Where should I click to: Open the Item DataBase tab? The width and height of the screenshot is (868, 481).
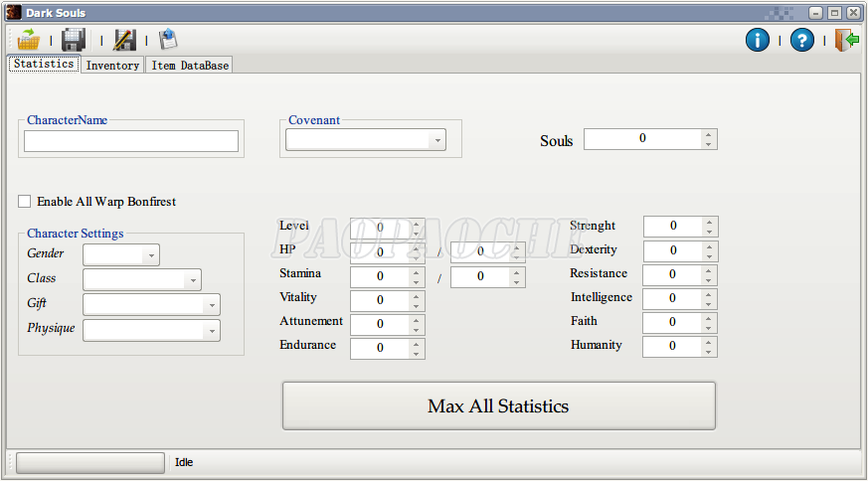(x=190, y=66)
